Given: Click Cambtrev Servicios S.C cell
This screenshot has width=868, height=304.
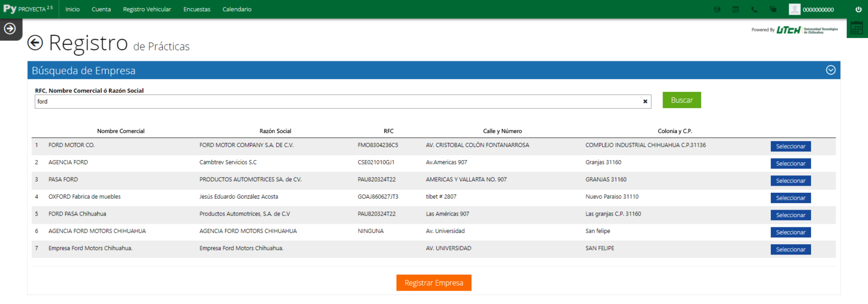Looking at the screenshot, I should tap(228, 162).
